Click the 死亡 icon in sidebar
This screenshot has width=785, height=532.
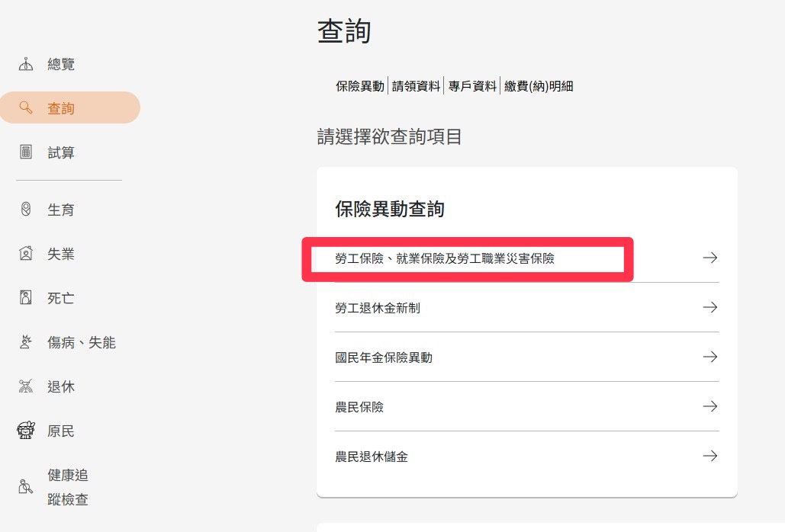tap(26, 297)
